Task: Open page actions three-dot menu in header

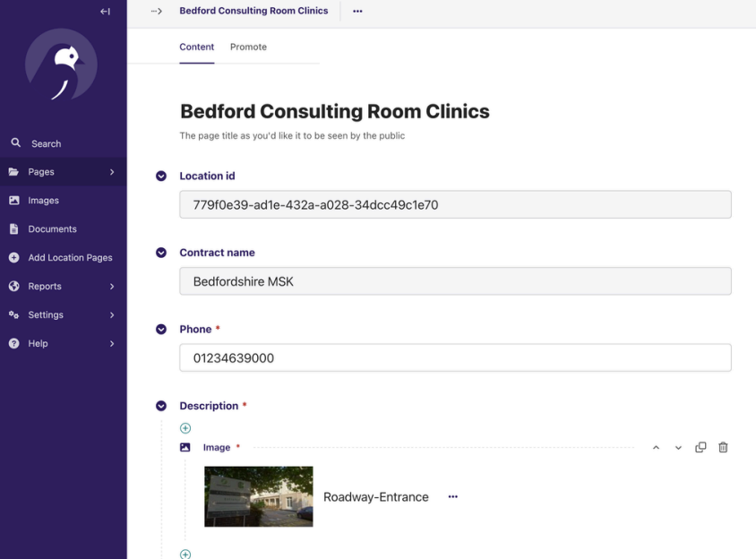Action: pyautogui.click(x=357, y=12)
